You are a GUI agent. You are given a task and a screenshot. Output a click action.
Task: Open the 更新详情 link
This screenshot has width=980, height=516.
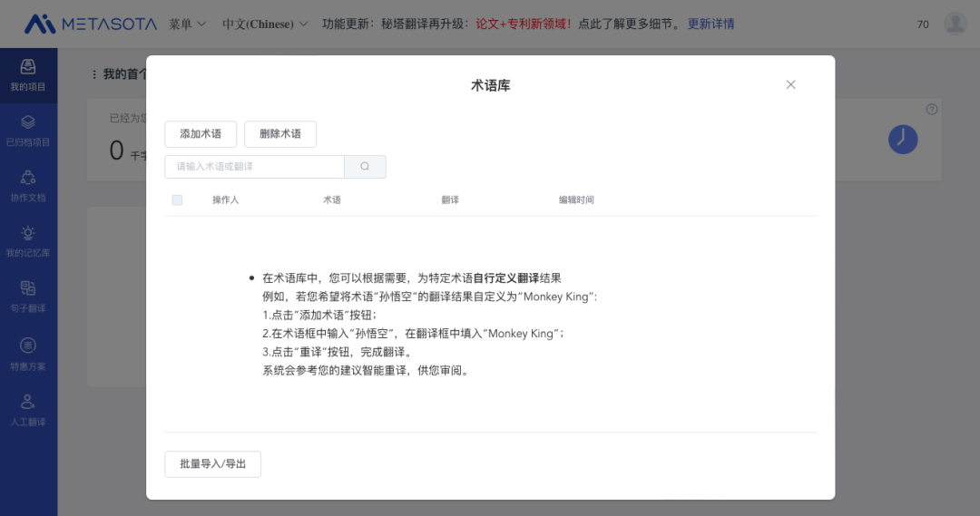[710, 24]
